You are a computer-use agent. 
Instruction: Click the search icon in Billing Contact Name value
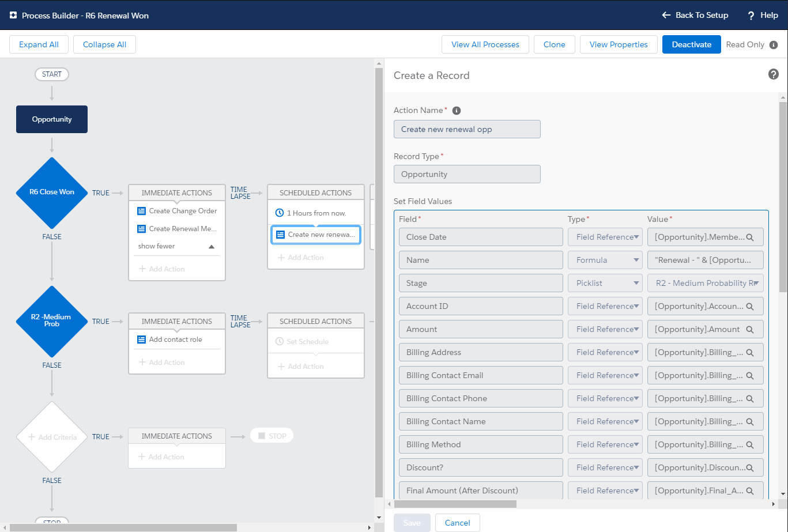(750, 421)
